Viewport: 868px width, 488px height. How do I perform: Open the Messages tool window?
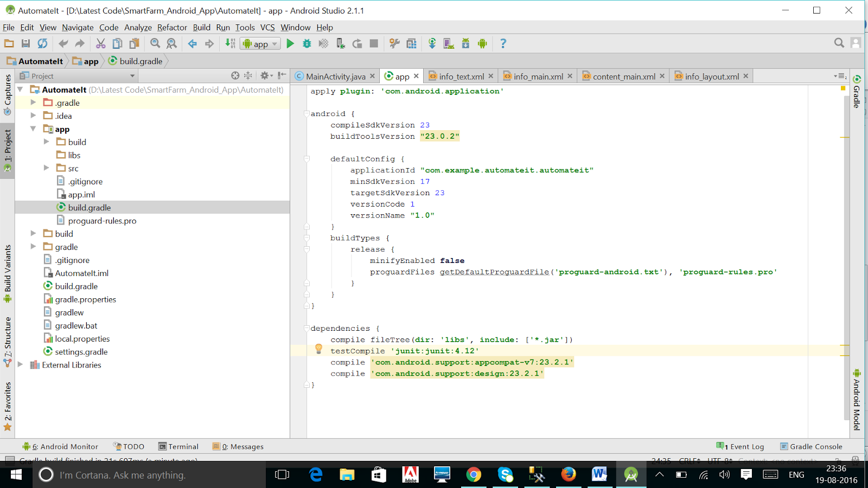(238, 446)
